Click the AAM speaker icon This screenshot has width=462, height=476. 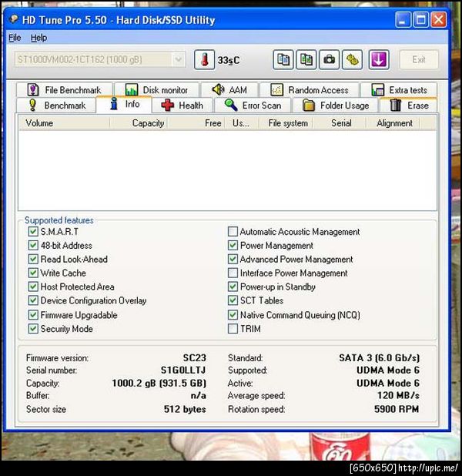click(218, 89)
